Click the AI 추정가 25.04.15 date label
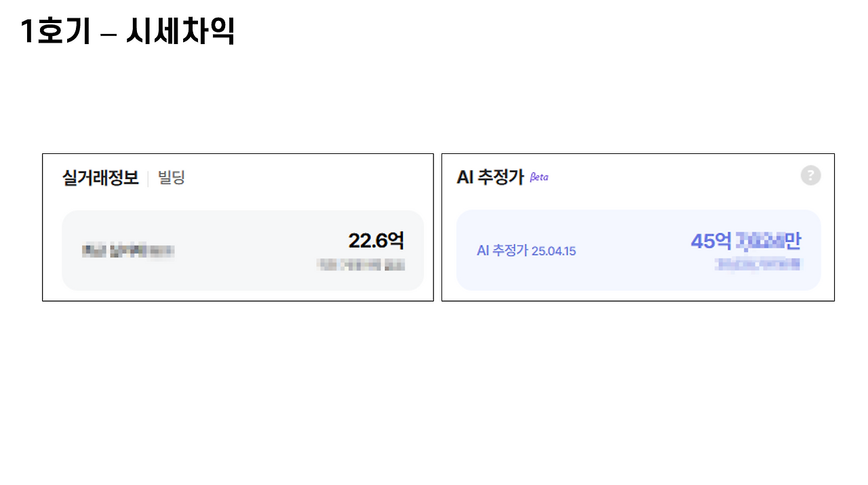 click(x=527, y=250)
